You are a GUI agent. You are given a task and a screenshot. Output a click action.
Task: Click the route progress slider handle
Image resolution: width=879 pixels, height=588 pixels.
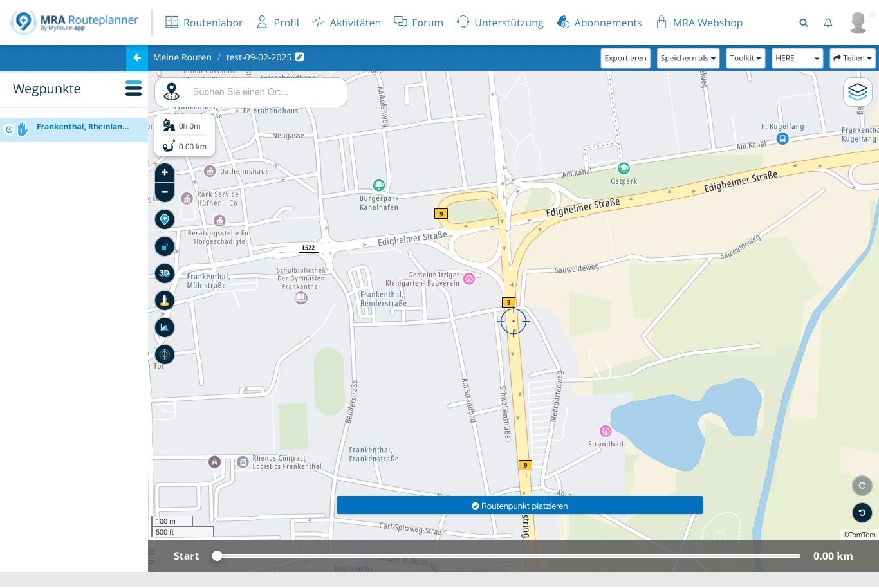217,556
